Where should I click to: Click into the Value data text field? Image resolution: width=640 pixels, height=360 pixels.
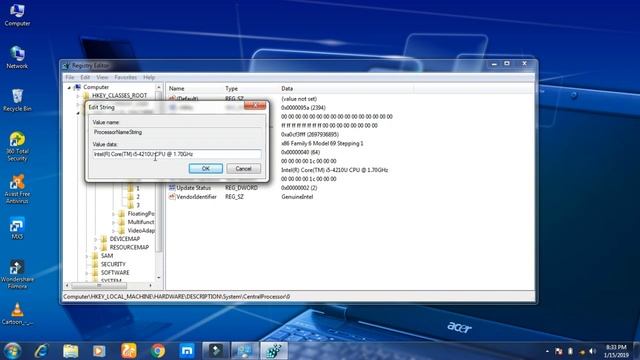pyautogui.click(x=176, y=154)
